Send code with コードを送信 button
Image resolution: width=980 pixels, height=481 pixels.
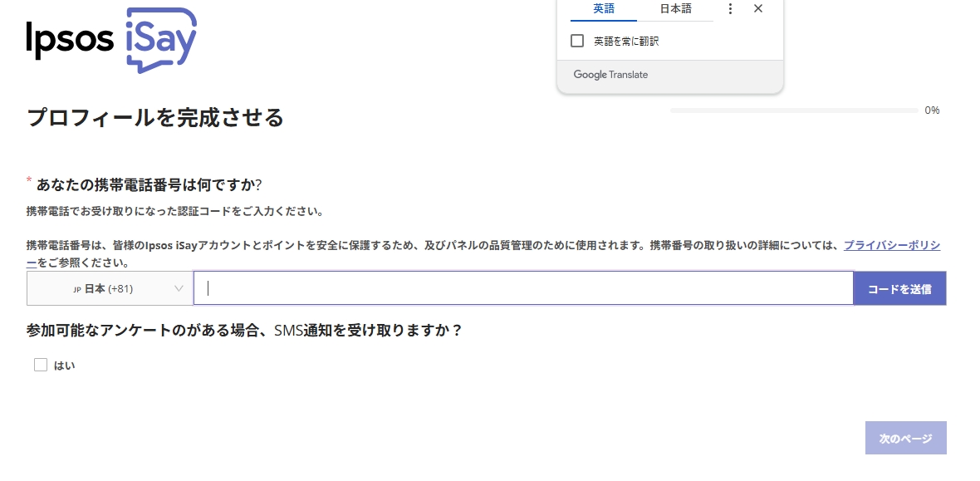pyautogui.click(x=899, y=288)
